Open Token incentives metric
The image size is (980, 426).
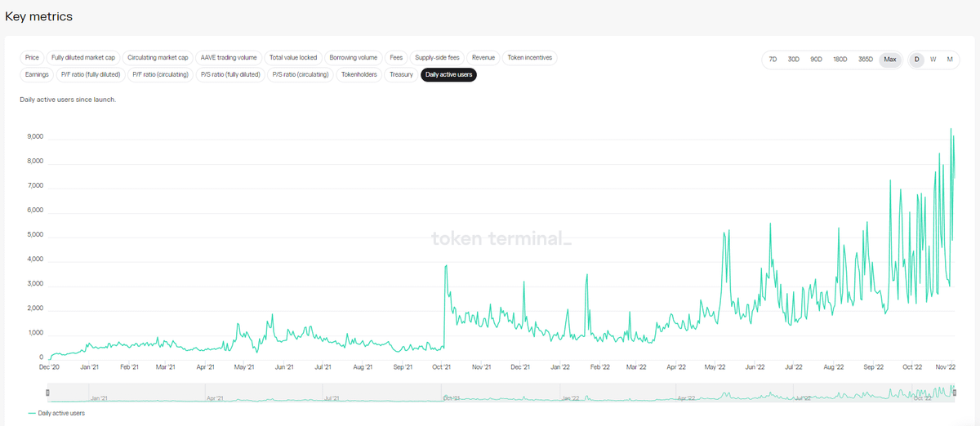click(x=529, y=58)
